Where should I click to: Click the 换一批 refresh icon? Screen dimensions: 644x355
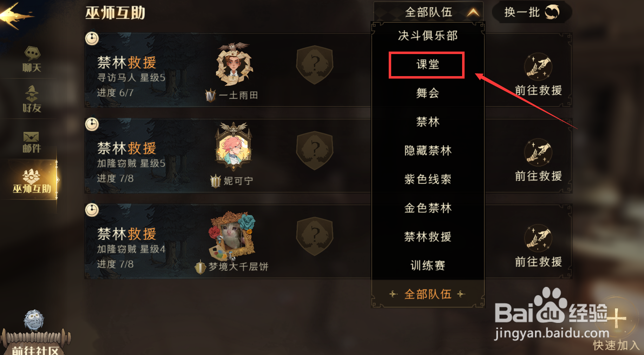click(x=552, y=12)
